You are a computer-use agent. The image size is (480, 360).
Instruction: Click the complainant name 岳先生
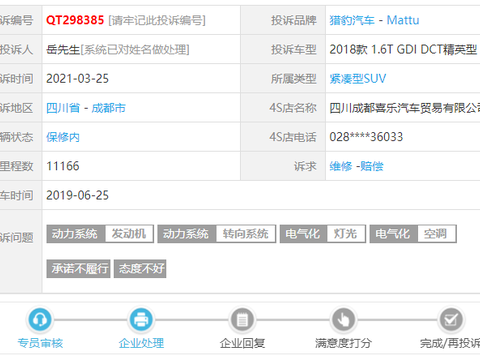point(63,50)
